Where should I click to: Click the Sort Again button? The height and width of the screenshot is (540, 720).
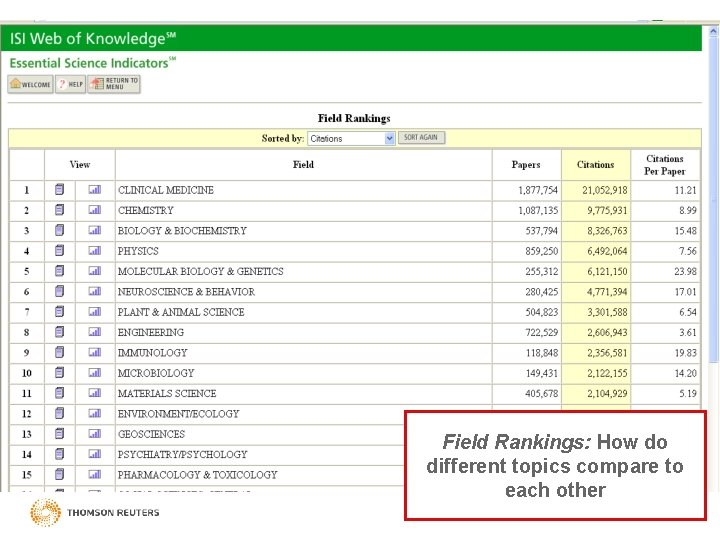pos(422,137)
